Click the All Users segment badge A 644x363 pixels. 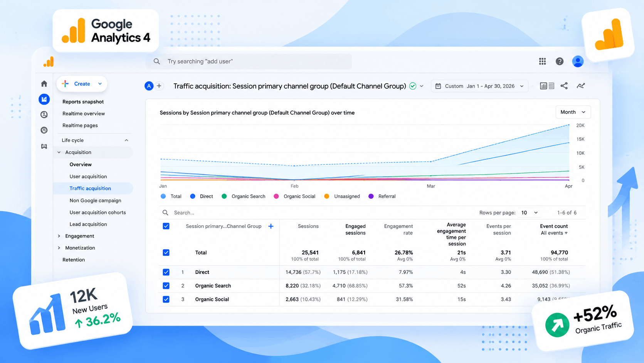(149, 86)
